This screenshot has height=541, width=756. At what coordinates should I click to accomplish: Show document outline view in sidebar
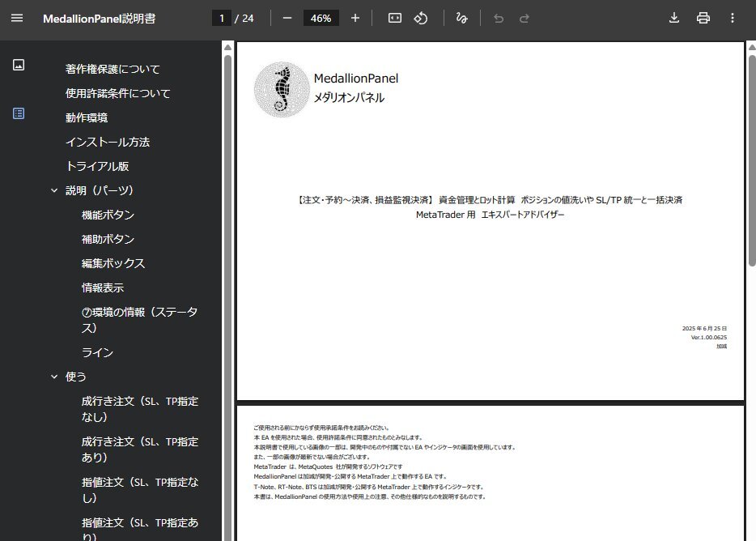pos(19,113)
